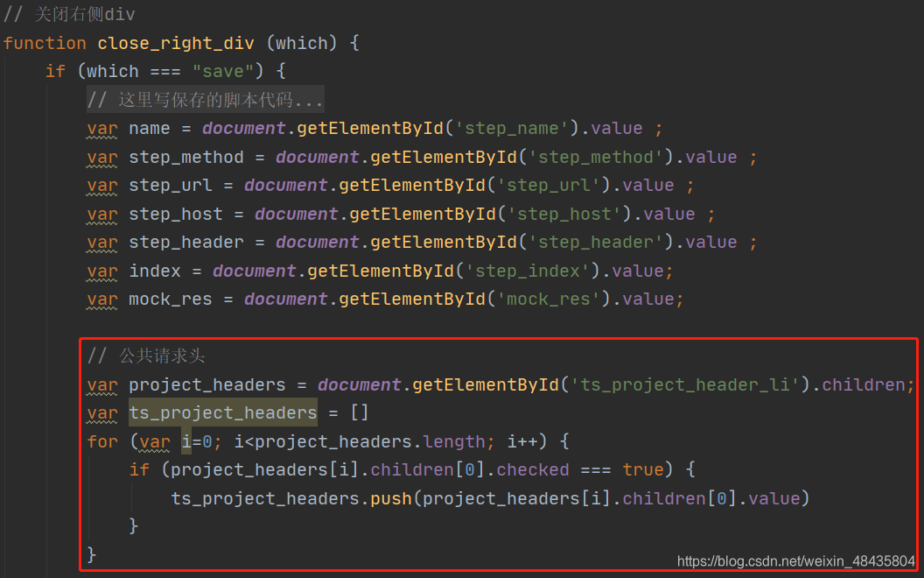Click highlighted 'ts_project_headers' variable declaration

(223, 412)
